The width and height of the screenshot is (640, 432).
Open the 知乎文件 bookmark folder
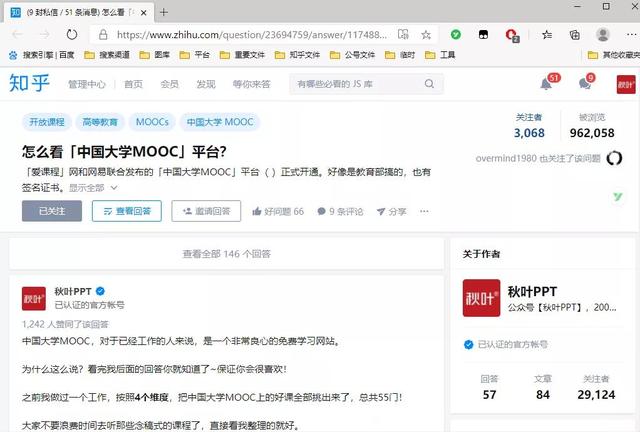pyautogui.click(x=297, y=55)
